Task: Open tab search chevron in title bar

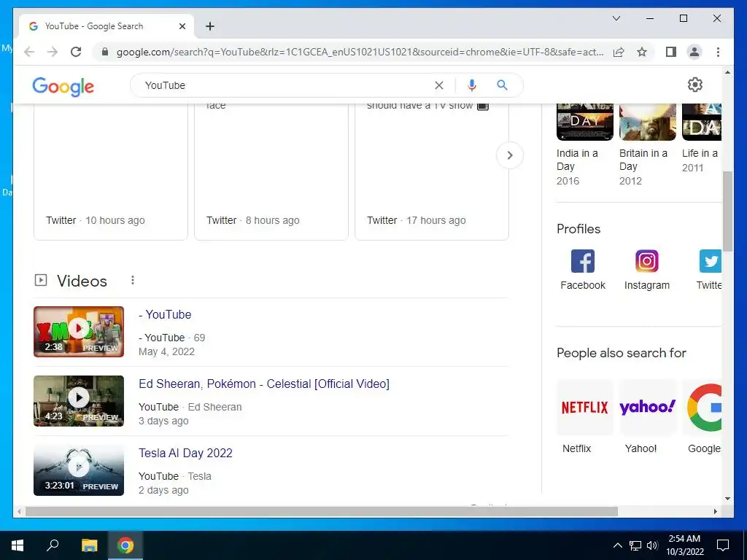Action: 616,18
